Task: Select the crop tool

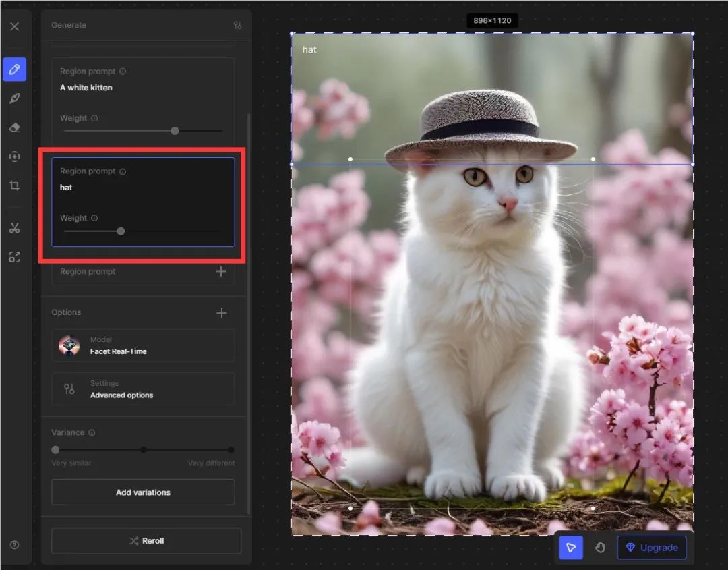Action: [x=14, y=186]
